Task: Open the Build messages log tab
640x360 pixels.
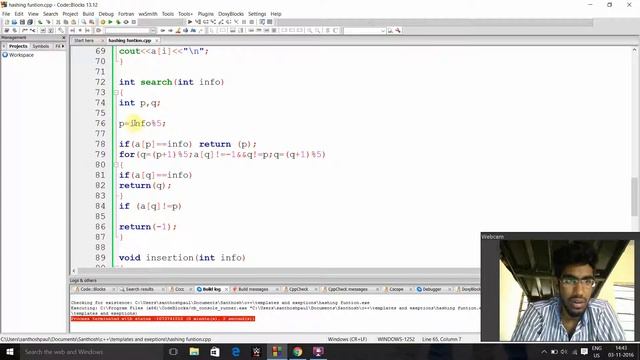Action: tap(253, 289)
